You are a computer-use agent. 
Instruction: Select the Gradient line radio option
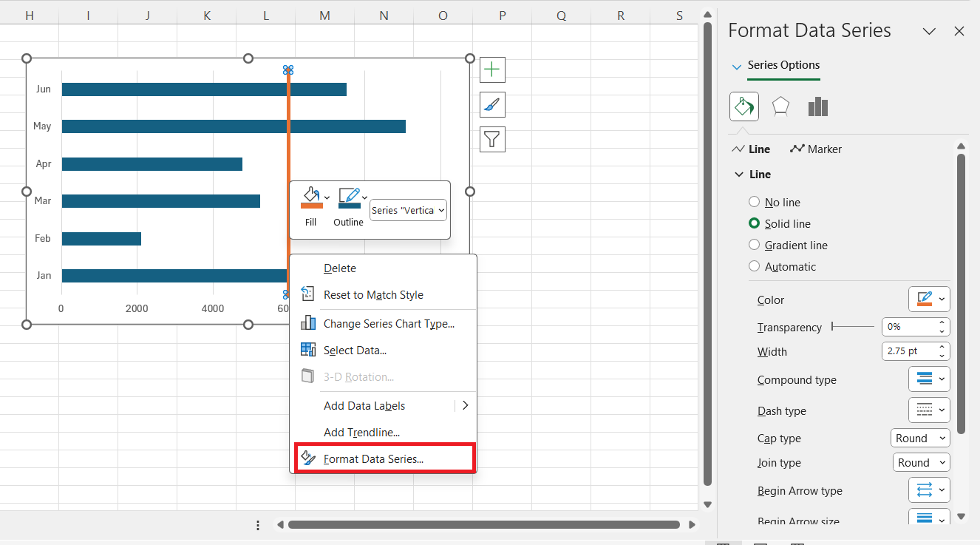(x=754, y=245)
